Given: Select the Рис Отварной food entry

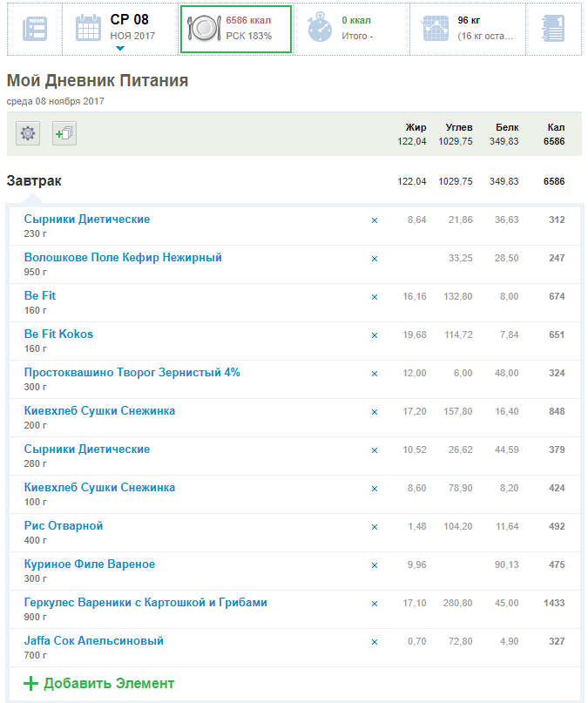Looking at the screenshot, I should click(64, 526).
